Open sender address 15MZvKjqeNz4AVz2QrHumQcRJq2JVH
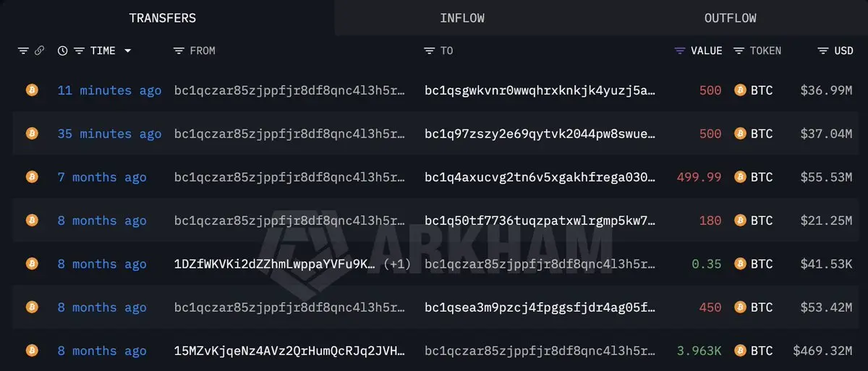This screenshot has height=371, width=868. pyautogui.click(x=290, y=351)
